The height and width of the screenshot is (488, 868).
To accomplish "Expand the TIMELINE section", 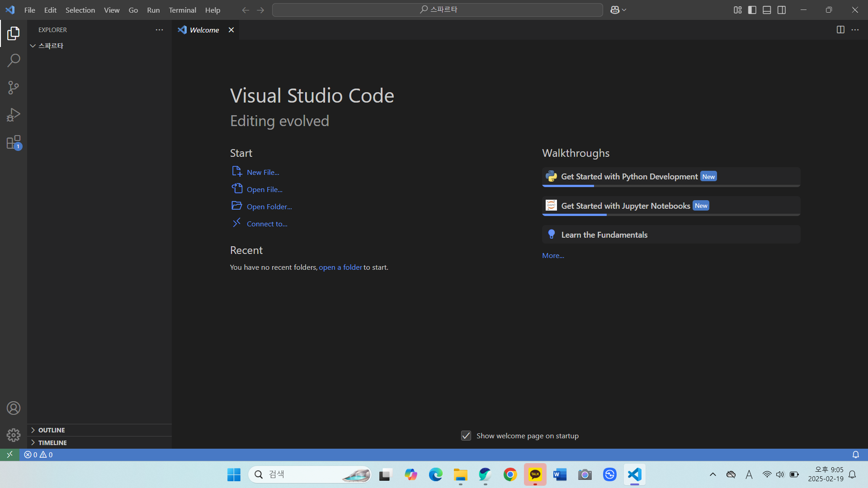I will tap(99, 443).
